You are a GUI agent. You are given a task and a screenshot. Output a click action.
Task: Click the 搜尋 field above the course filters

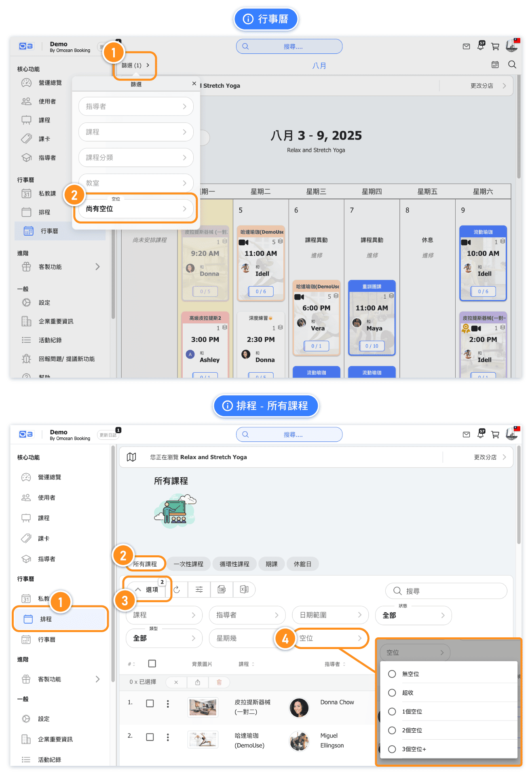tap(446, 591)
